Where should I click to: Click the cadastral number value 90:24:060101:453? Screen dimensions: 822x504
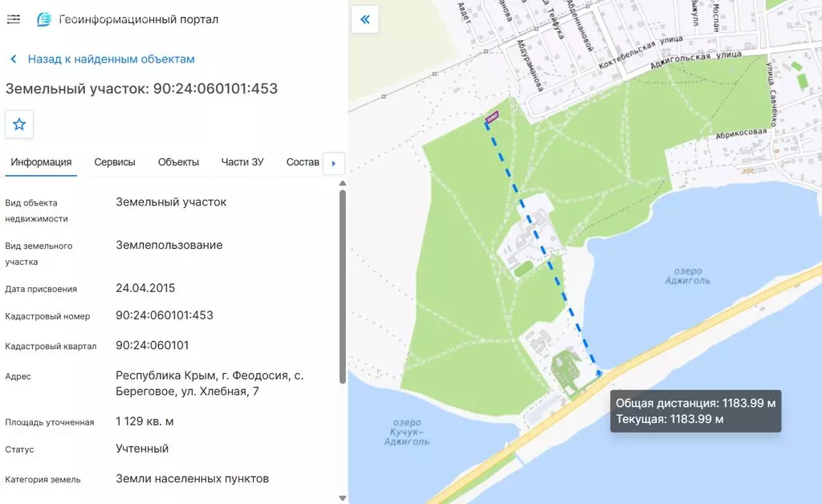(165, 315)
